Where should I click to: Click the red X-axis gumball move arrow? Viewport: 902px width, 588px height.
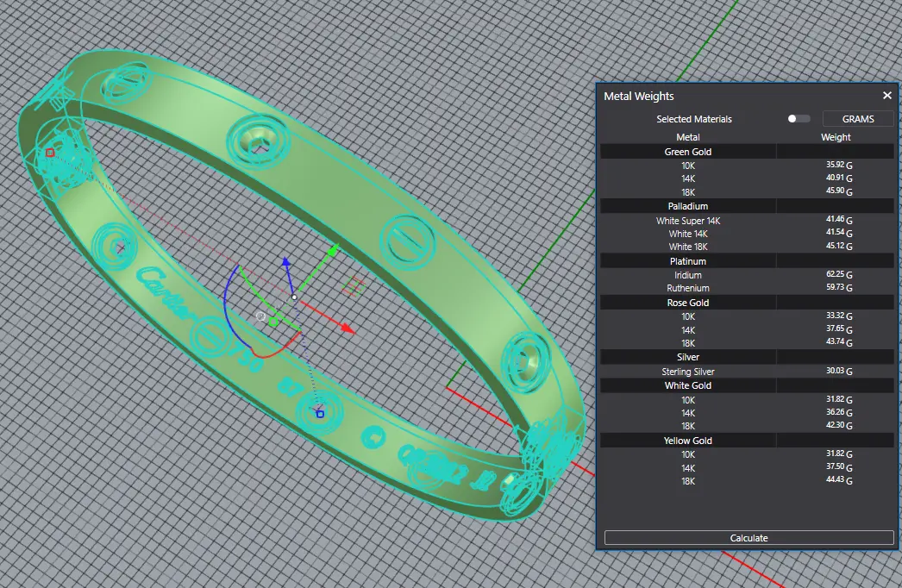tap(347, 328)
